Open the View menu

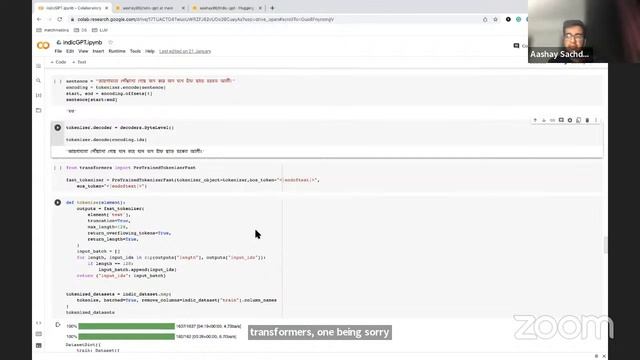(x=83, y=51)
